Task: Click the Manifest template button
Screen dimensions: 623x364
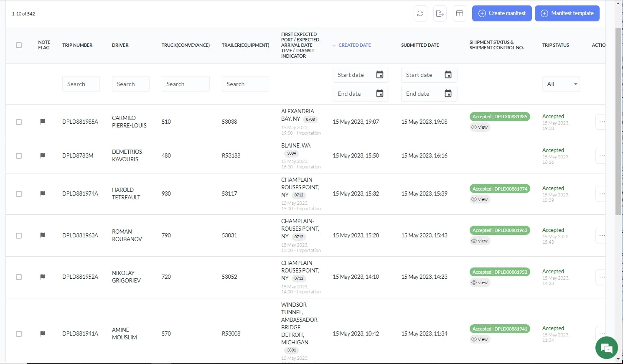Action: click(567, 13)
